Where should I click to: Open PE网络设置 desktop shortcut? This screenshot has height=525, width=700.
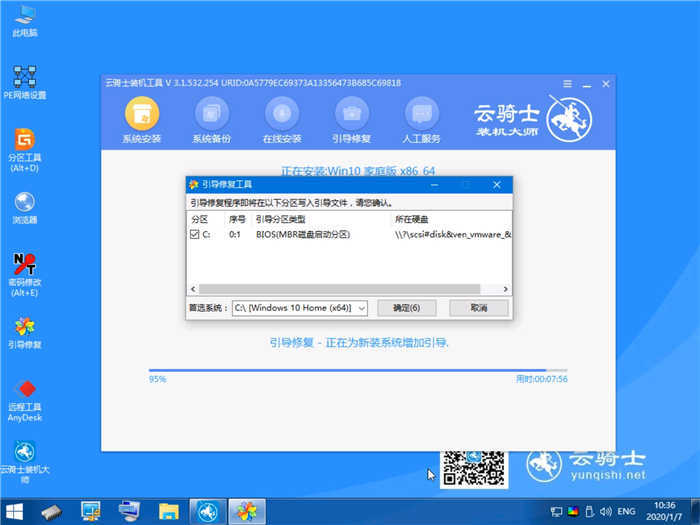coord(24,78)
